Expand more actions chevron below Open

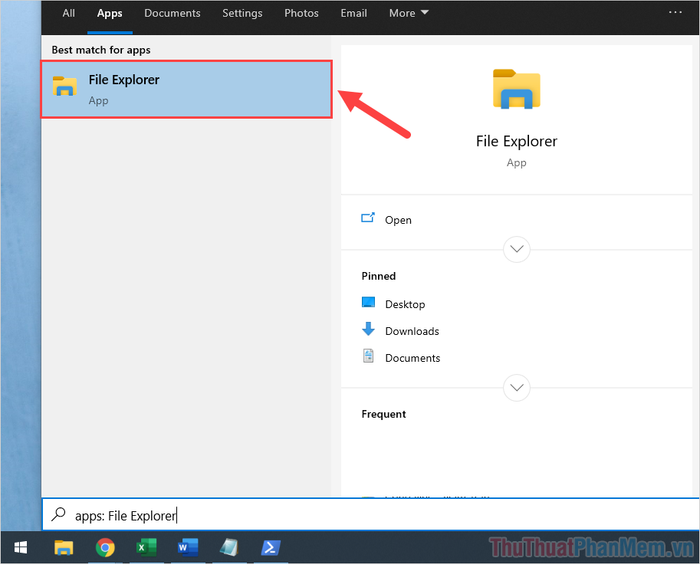[517, 249]
